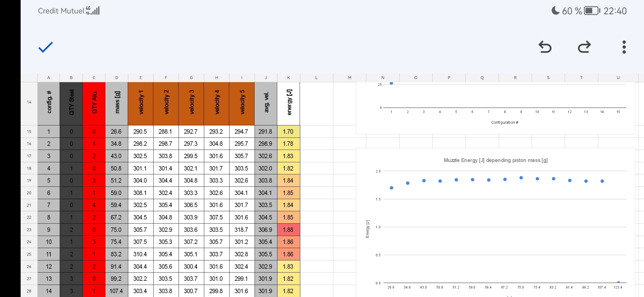Select the velocity 5 cell showing 318.7
Screen dimensions: 644x297
241,230
